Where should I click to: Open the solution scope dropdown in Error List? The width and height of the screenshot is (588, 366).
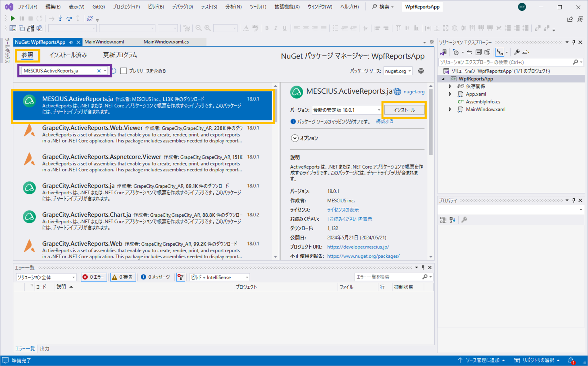click(x=46, y=277)
